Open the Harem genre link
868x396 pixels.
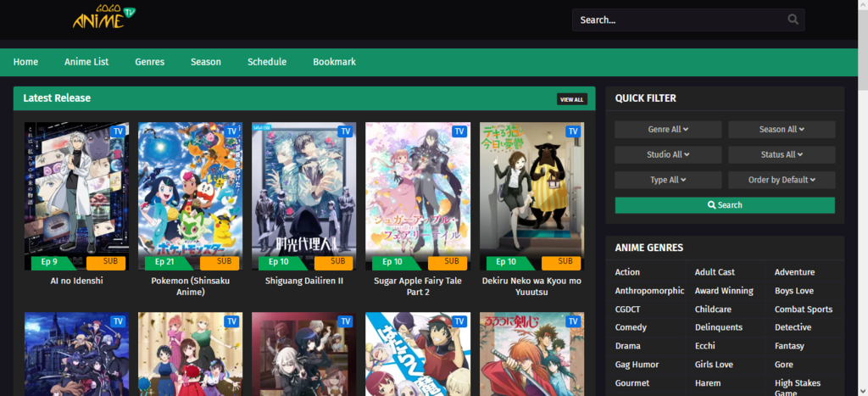click(708, 383)
